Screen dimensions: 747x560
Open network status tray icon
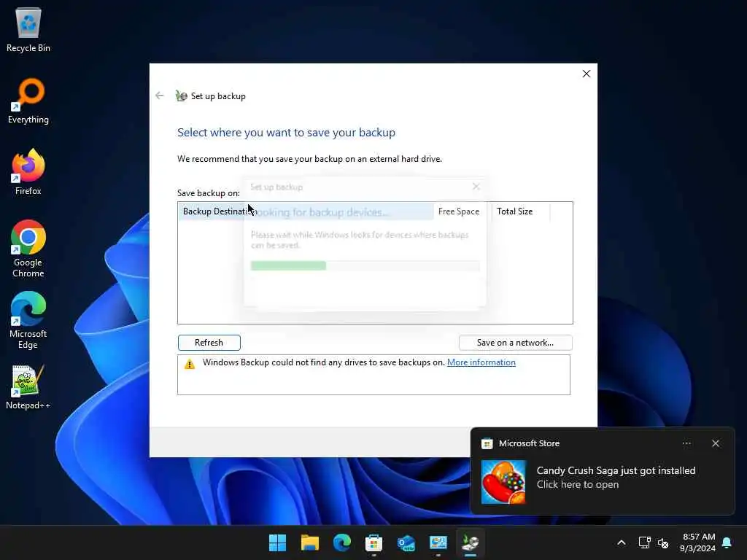coord(645,542)
